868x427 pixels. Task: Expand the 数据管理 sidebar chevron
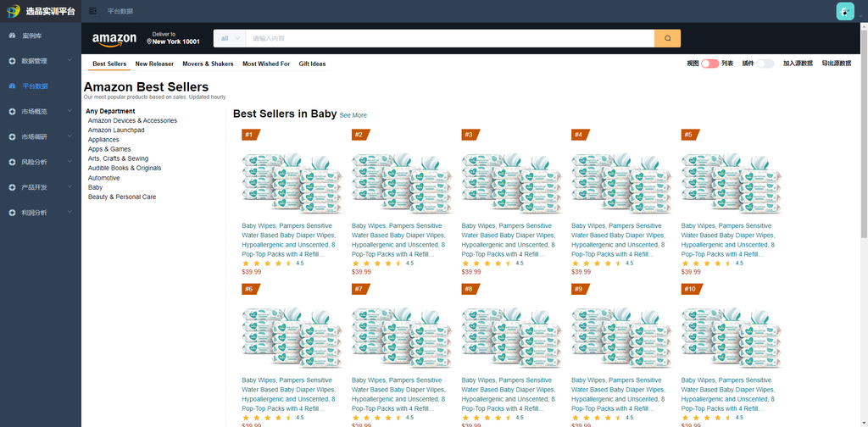coord(70,60)
